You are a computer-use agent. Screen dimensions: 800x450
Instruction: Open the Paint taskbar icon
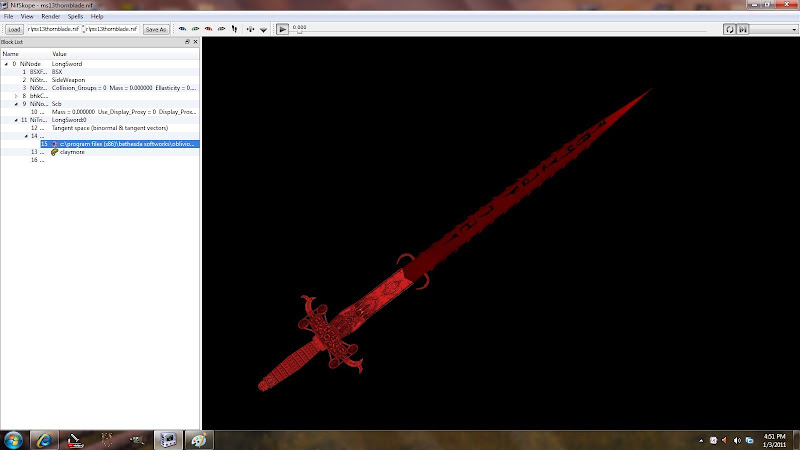point(198,440)
